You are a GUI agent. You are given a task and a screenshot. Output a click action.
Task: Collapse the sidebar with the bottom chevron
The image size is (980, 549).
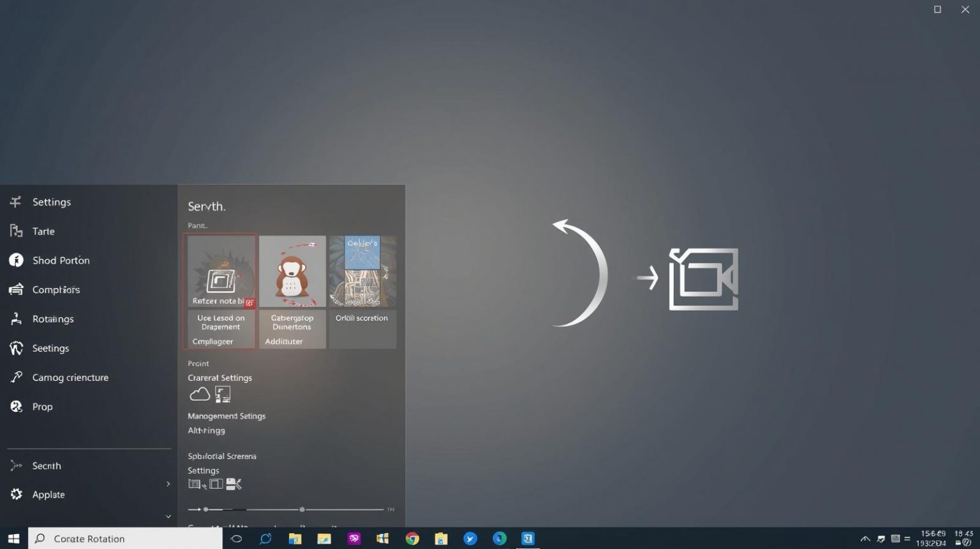168,516
